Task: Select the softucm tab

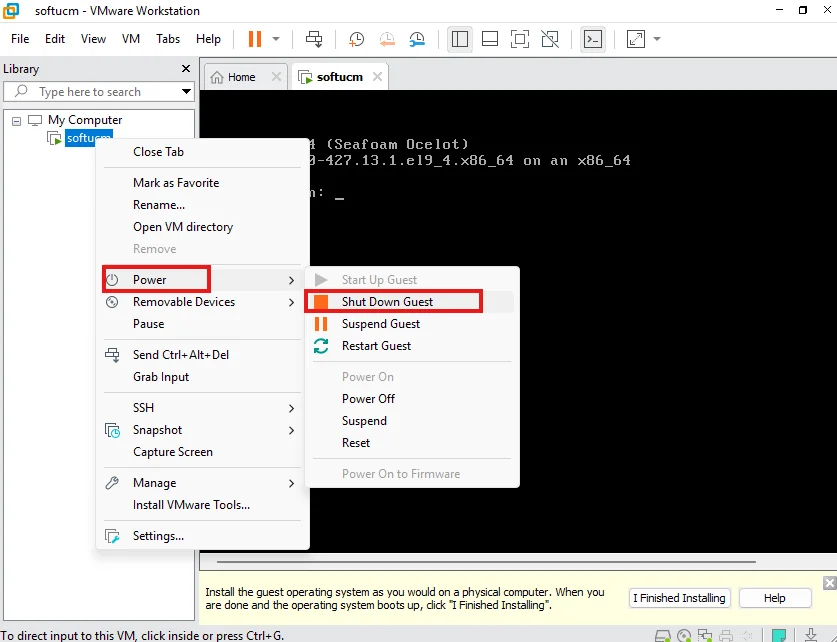Action: coord(339,77)
